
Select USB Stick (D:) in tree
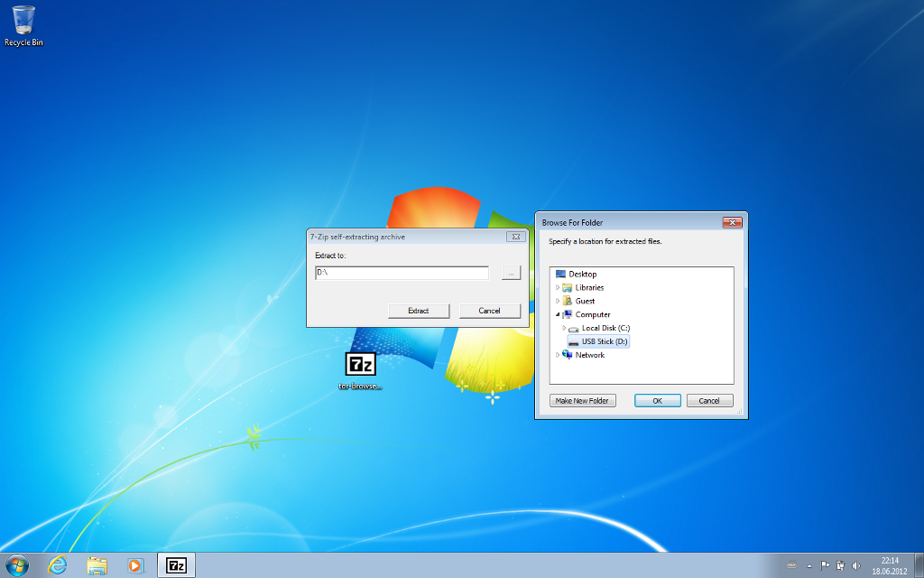coord(598,342)
